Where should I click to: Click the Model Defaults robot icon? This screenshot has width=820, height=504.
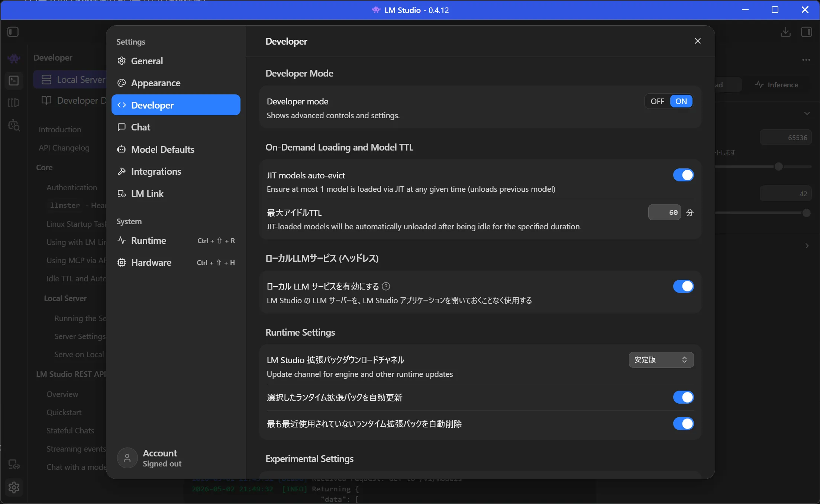pyautogui.click(x=122, y=149)
